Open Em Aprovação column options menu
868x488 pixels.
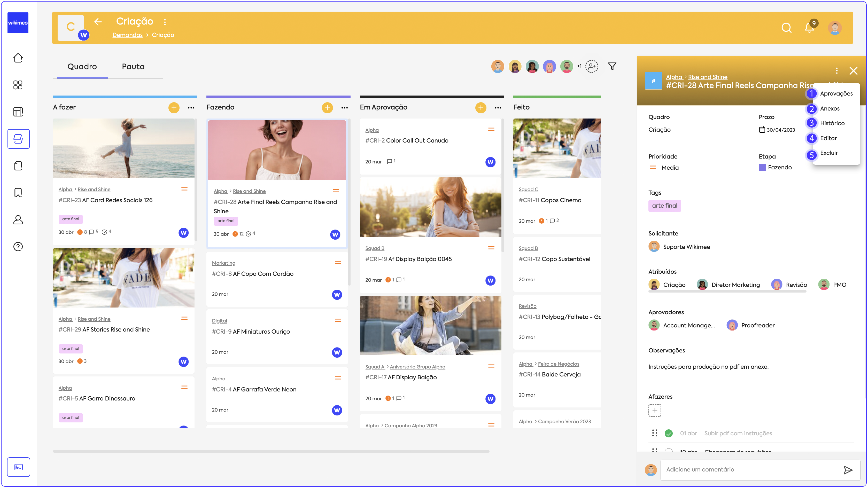(498, 108)
